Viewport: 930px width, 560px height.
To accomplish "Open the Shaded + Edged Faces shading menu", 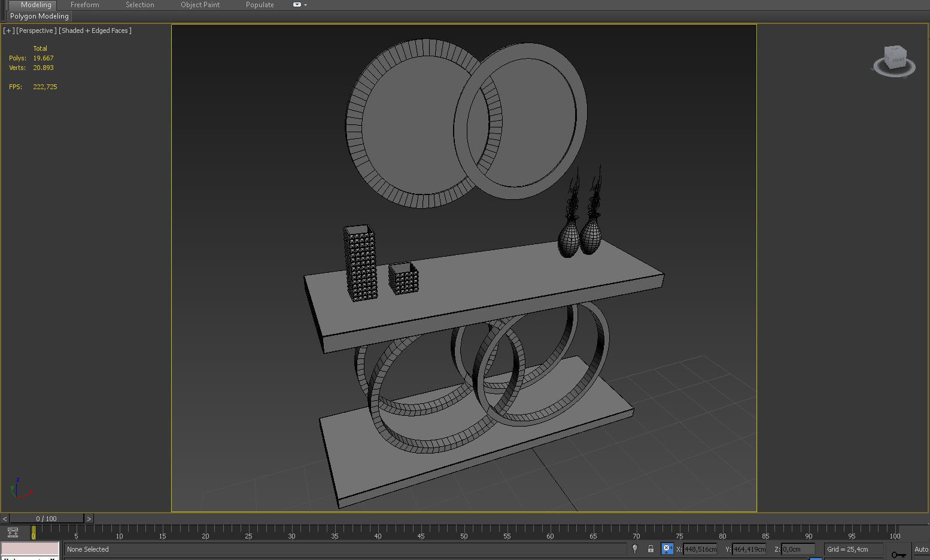I will [x=95, y=31].
